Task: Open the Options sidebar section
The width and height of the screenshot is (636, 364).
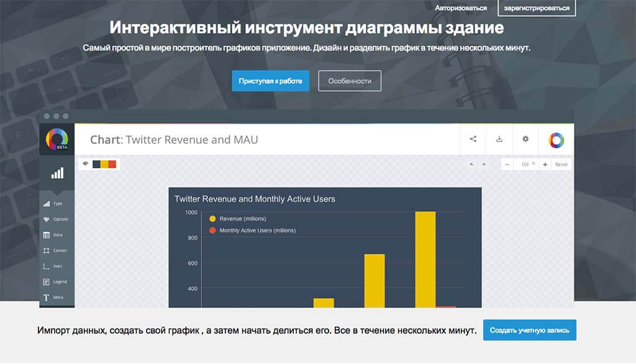Action: [57, 219]
